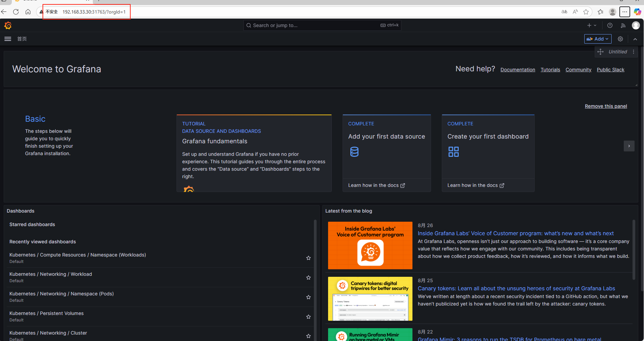
Task: Click the dashboard grid icon
Action: 454,152
